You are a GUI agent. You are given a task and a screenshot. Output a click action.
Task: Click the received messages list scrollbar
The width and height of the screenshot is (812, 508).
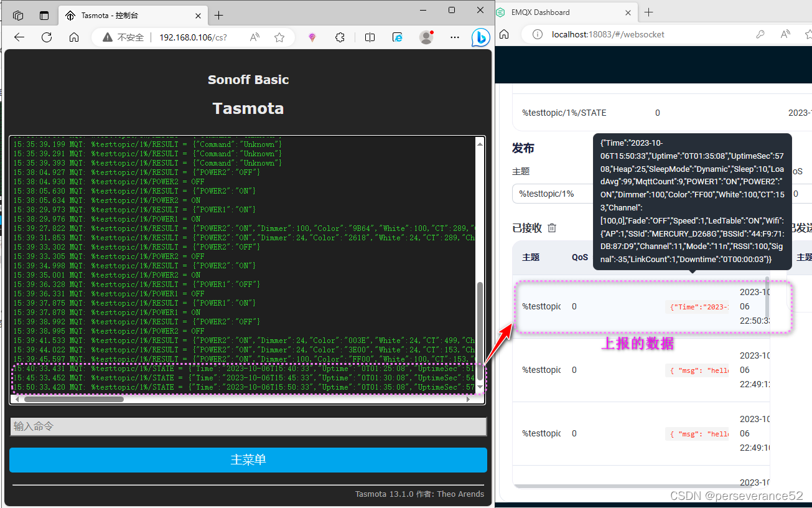tap(767, 297)
